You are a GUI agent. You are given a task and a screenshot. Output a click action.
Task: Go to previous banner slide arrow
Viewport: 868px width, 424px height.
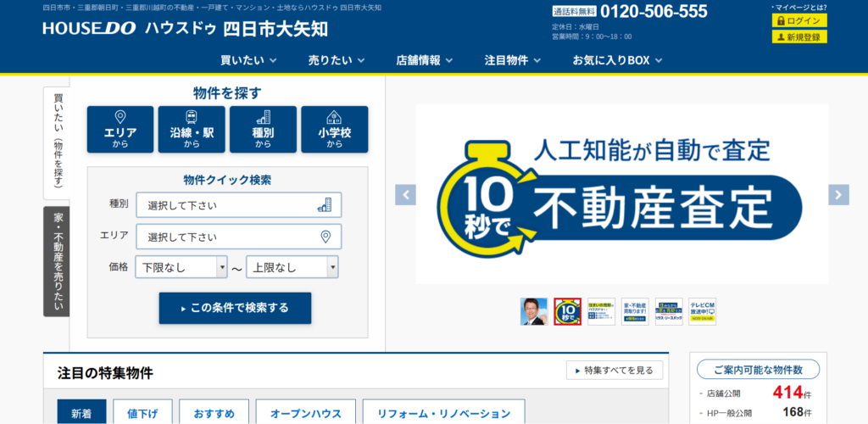click(405, 195)
